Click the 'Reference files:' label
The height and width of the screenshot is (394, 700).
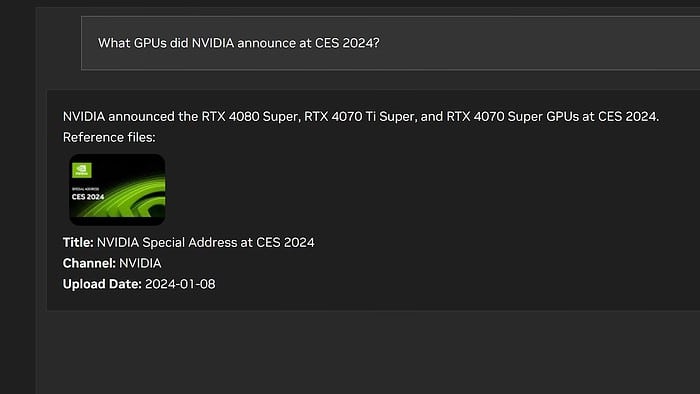(109, 137)
